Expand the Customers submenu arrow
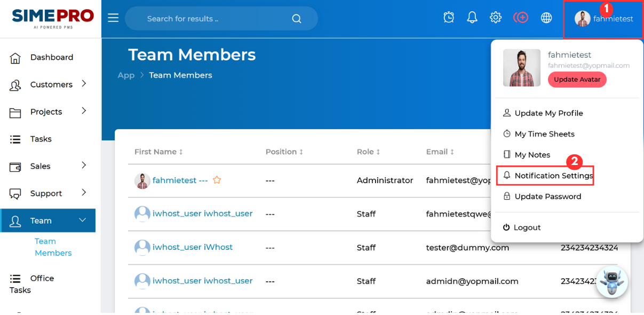Screen dimensions: 644x315 (84, 83)
